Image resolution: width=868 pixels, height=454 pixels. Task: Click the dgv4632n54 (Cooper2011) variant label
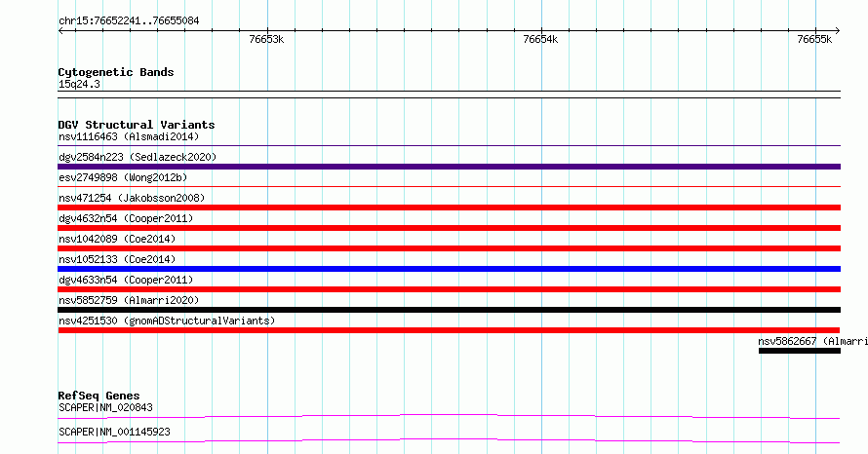pyautogui.click(x=126, y=218)
